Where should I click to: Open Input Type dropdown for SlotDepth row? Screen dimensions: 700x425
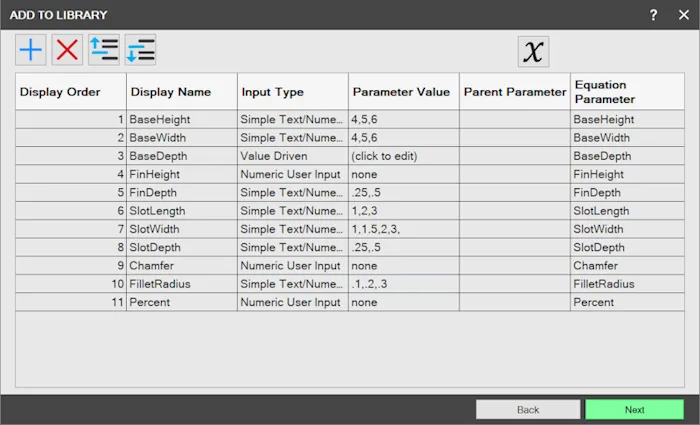(293, 248)
